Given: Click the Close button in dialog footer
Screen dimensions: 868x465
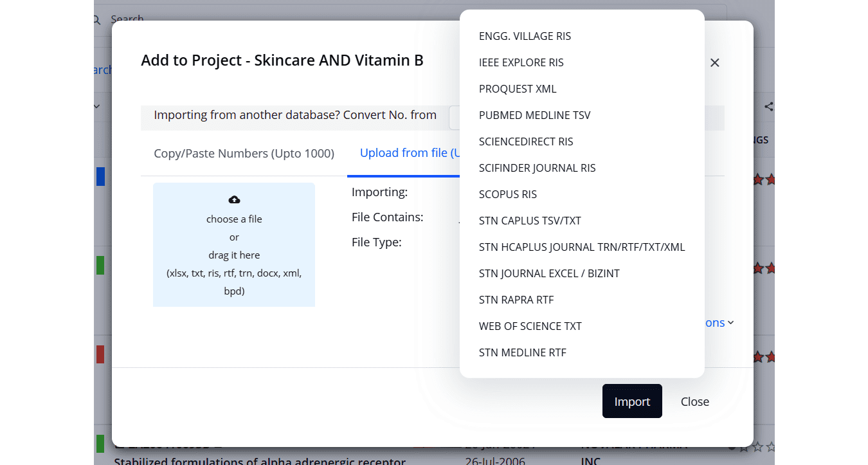Looking at the screenshot, I should point(695,401).
